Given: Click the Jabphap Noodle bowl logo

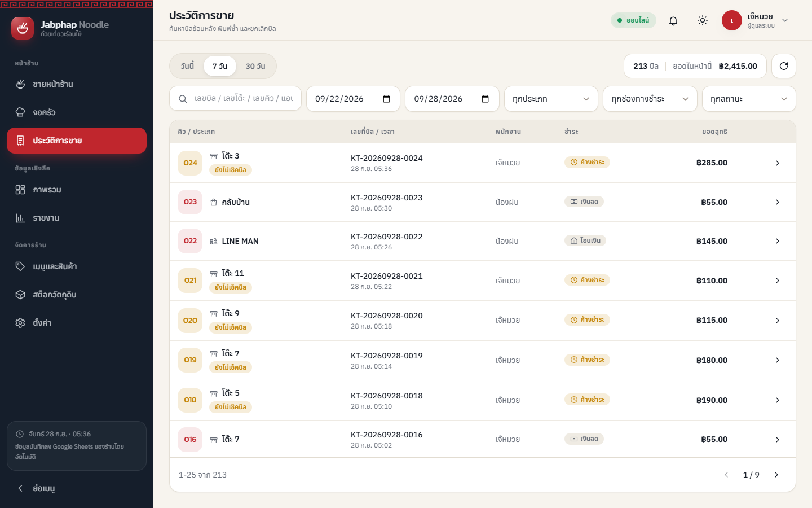Looking at the screenshot, I should [23, 28].
